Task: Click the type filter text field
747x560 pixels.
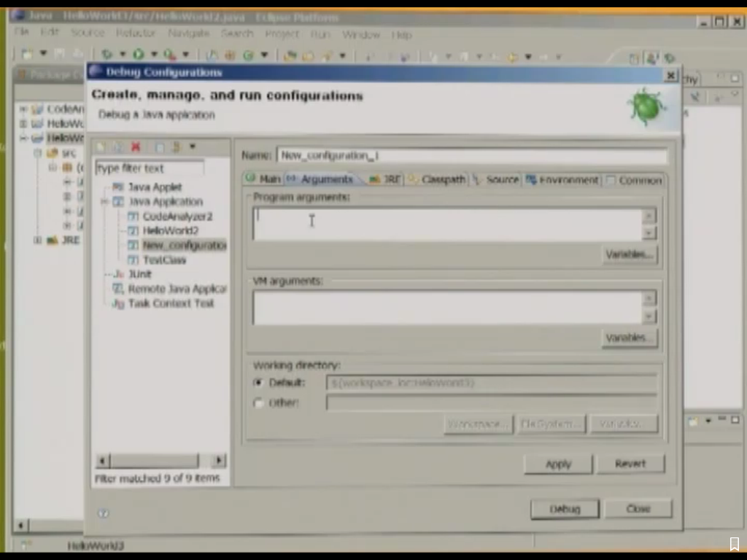Action: pos(150,168)
